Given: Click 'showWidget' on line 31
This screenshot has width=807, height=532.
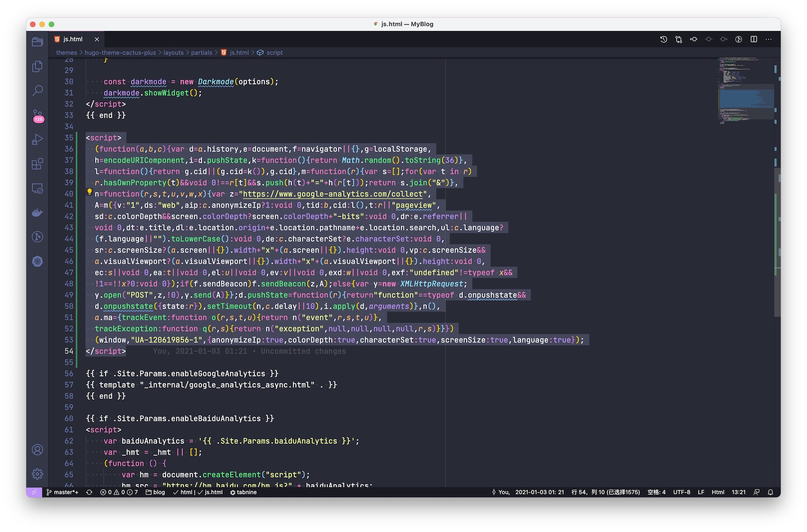Looking at the screenshot, I should [x=166, y=93].
